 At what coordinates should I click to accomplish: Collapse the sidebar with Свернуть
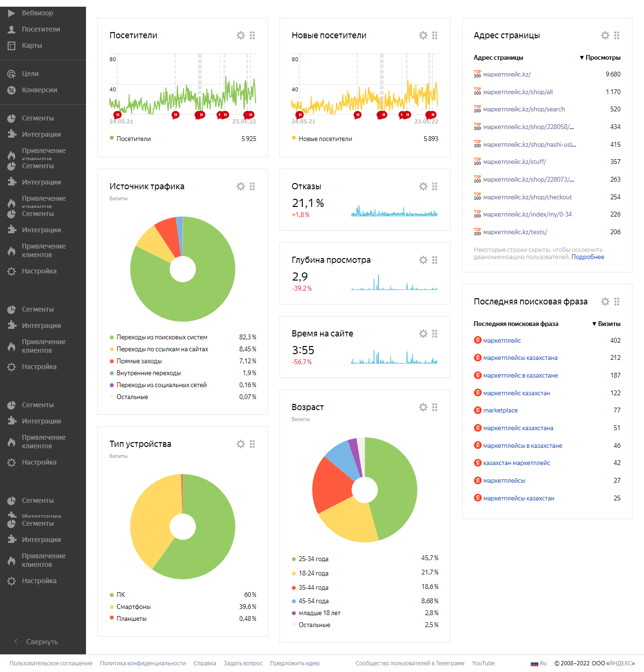(42, 642)
